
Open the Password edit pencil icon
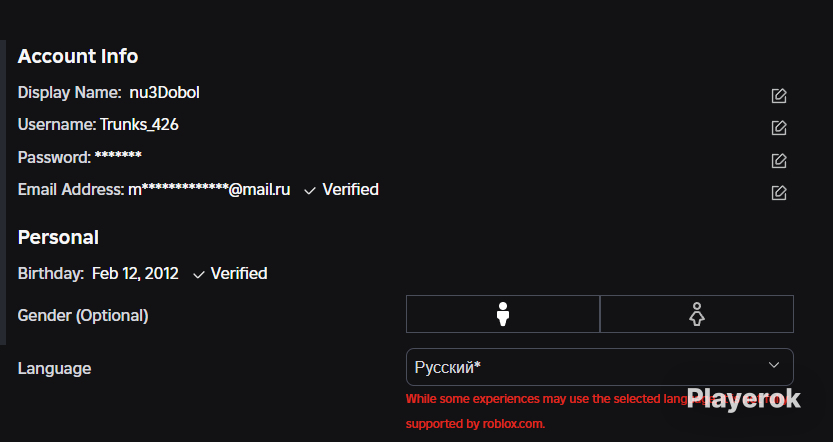[779, 160]
